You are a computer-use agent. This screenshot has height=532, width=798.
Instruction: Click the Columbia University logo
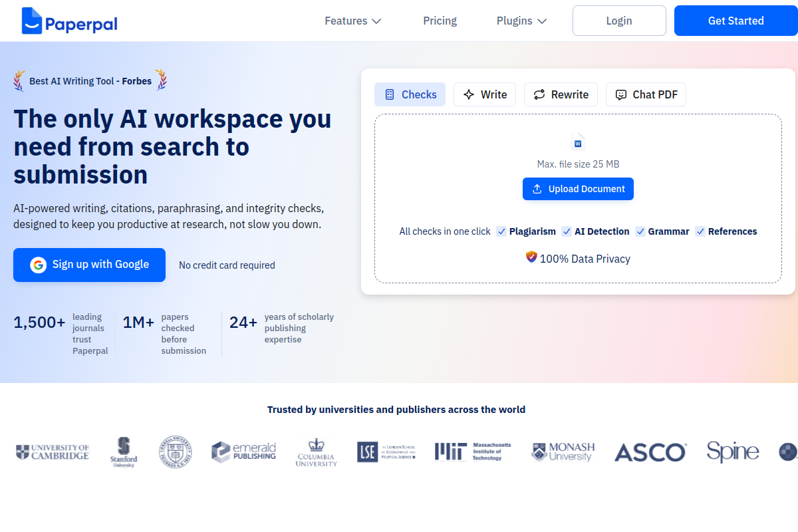tap(317, 452)
